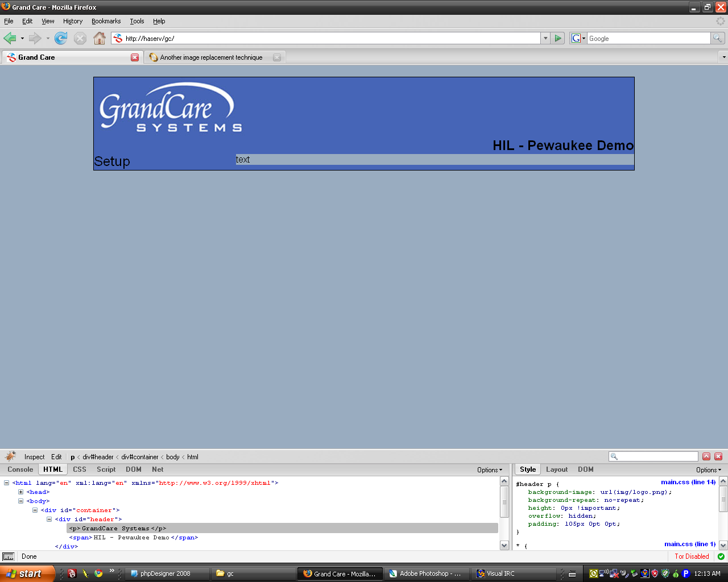Screen dimensions: 728x582
Task: Collapse the html root node
Action: [x=6, y=483]
